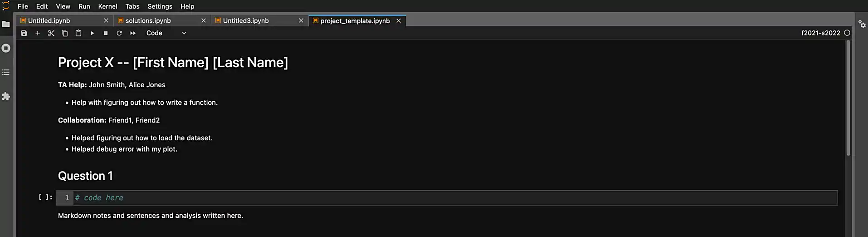Select the Question 1 heading
The width and height of the screenshot is (868, 237).
pyautogui.click(x=85, y=176)
